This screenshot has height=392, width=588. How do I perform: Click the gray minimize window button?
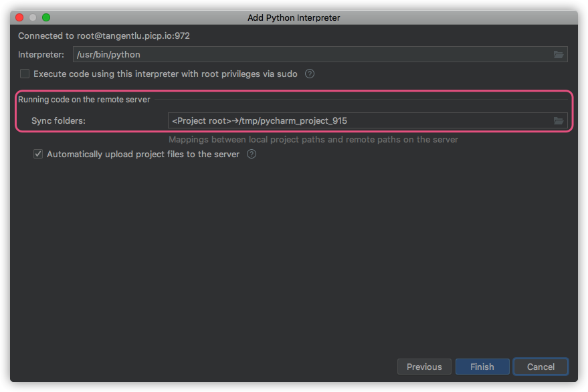33,17
